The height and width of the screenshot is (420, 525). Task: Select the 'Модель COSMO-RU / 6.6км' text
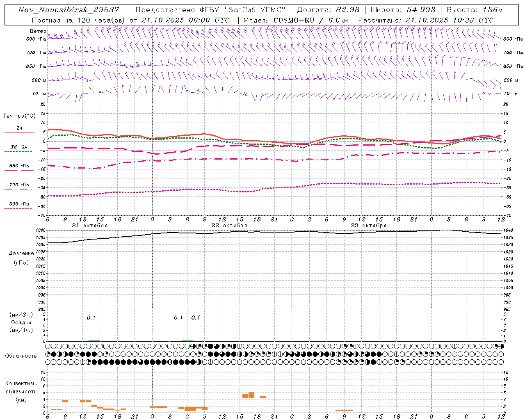coord(296,20)
